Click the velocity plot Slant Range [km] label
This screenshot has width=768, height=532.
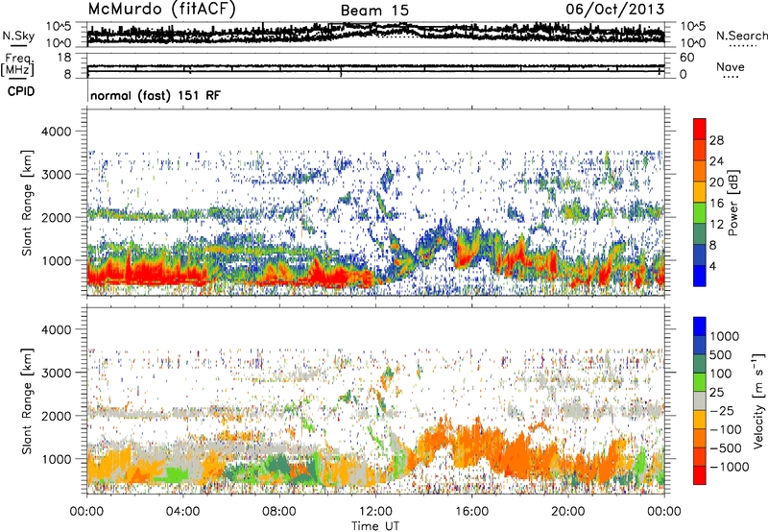point(27,401)
